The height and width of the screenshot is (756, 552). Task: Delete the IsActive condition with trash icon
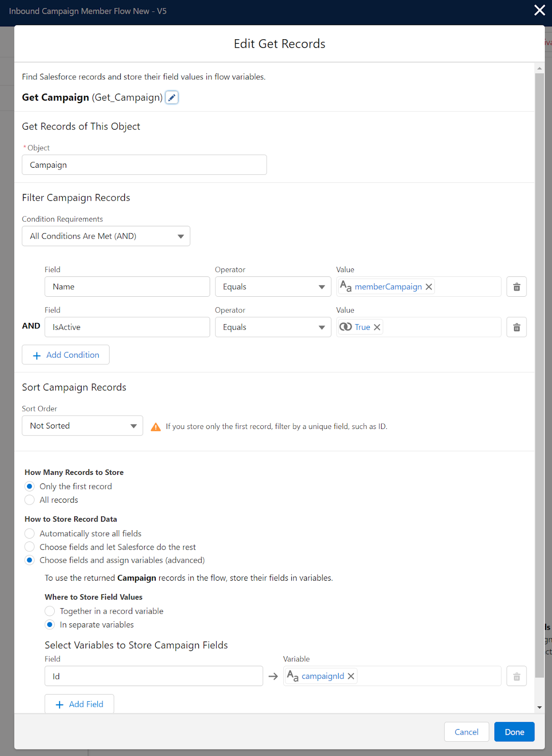click(x=516, y=327)
